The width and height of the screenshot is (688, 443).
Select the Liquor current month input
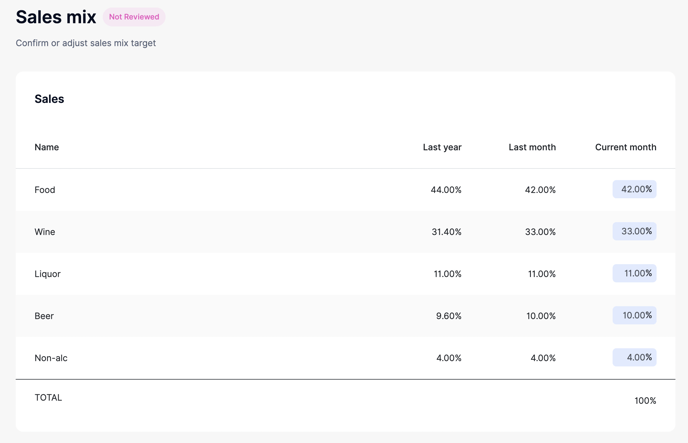(635, 273)
